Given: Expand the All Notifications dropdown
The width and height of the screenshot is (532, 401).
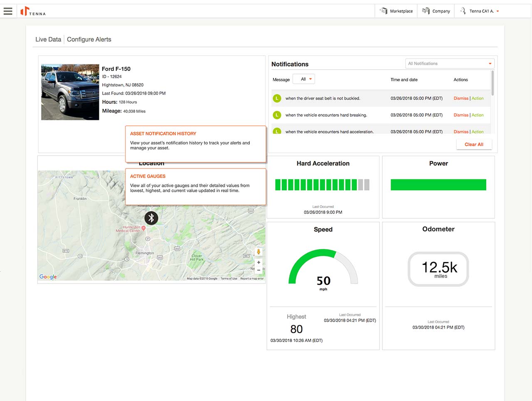Looking at the screenshot, I should [x=449, y=64].
